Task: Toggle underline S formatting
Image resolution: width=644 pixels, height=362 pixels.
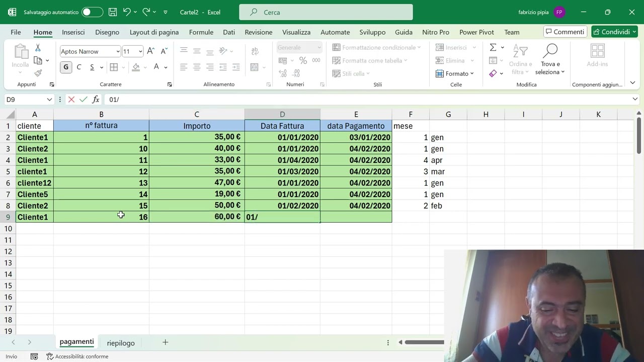Action: click(x=92, y=67)
